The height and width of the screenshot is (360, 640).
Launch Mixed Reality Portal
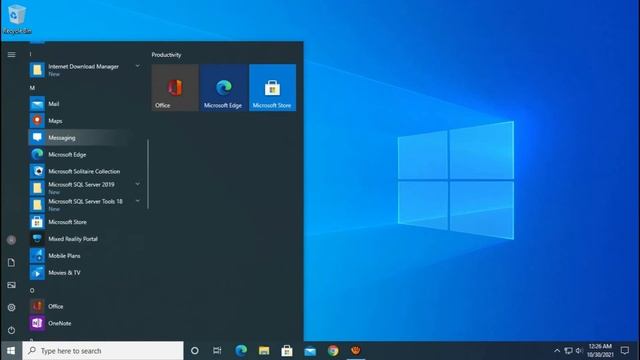pos(86,239)
